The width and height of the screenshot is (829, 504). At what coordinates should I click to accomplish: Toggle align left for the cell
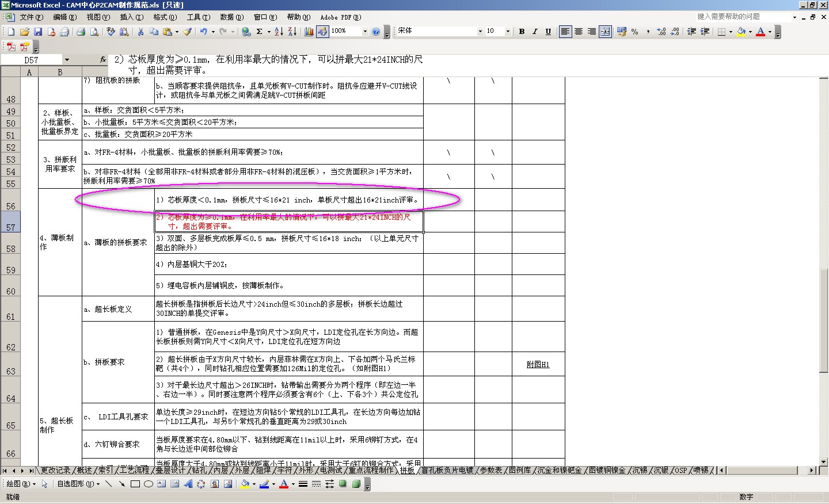[x=565, y=32]
